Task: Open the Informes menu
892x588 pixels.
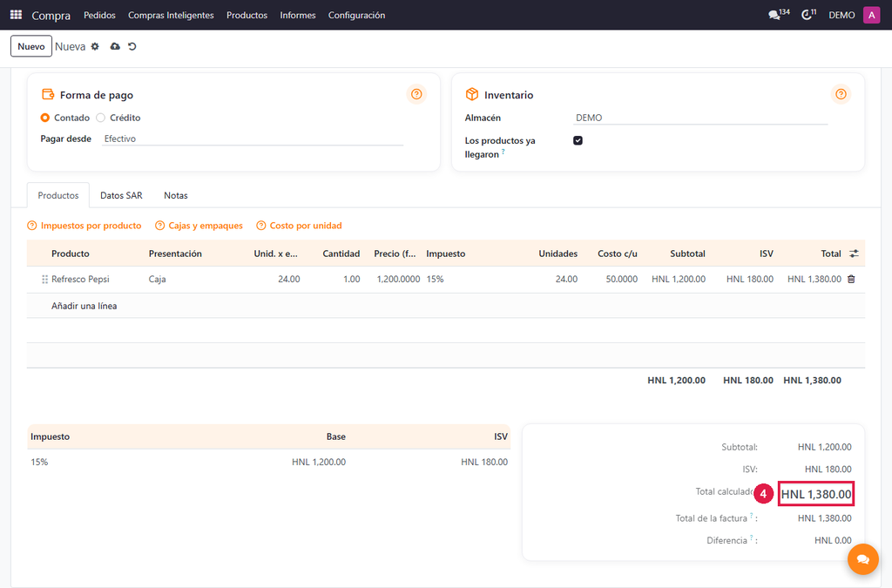Action: (x=298, y=16)
